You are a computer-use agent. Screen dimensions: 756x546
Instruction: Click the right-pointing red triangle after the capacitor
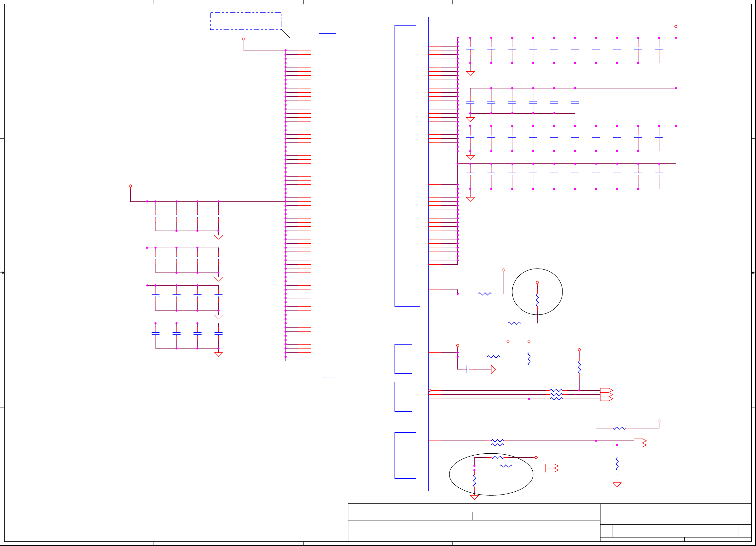(x=493, y=369)
